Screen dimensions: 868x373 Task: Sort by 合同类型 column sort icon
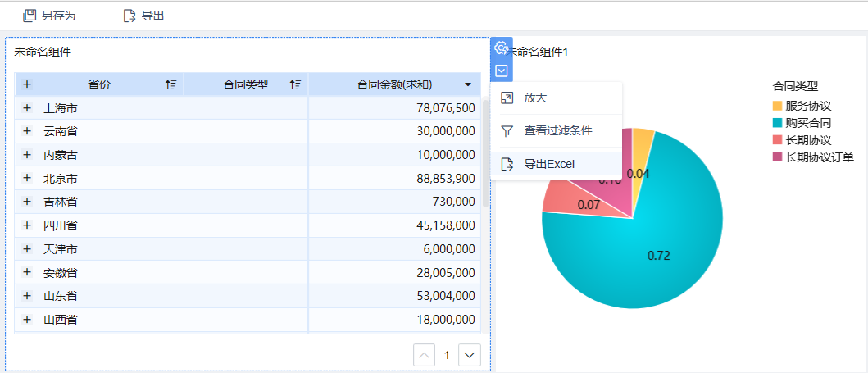(x=295, y=84)
